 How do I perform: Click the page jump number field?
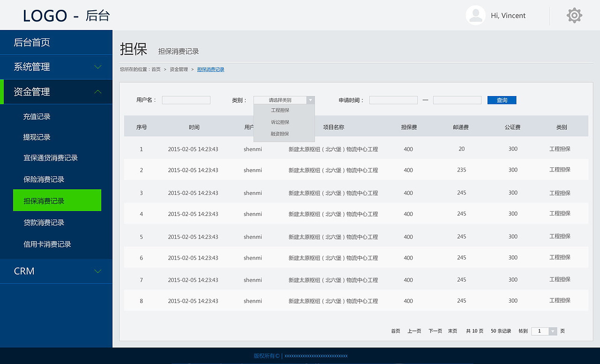coord(540,331)
